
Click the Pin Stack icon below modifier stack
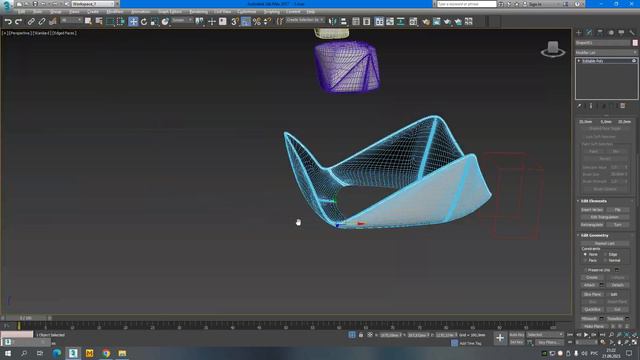pyautogui.click(x=579, y=106)
